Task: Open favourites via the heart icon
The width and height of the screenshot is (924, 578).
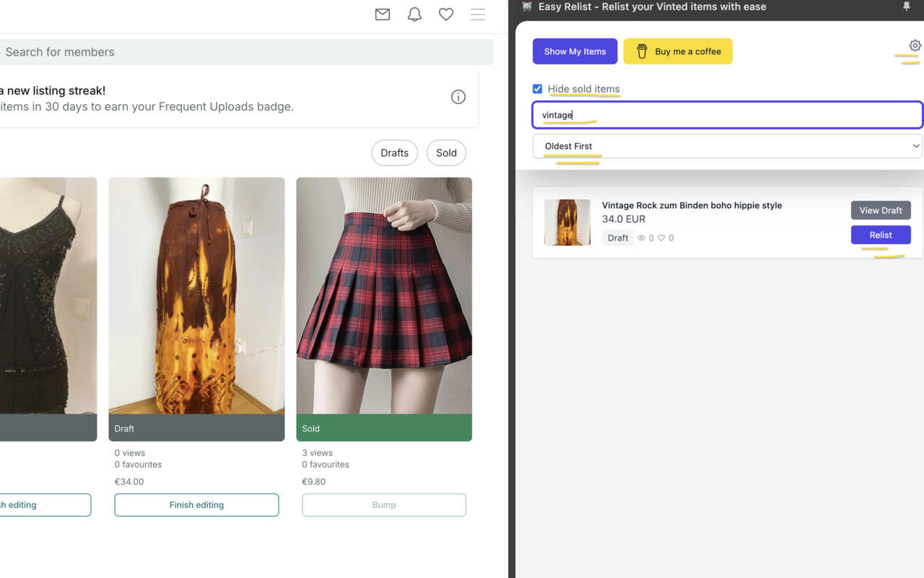Action: tap(445, 14)
